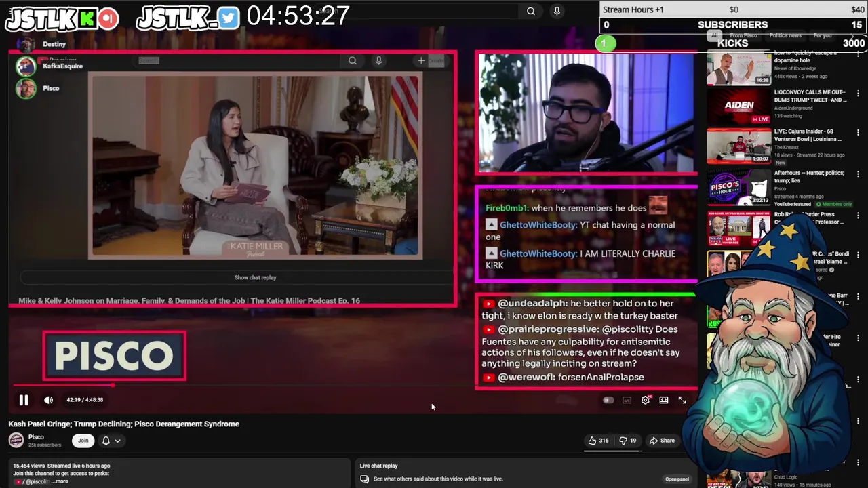Expand the notification preferences chevron
The image size is (868, 488).
[x=117, y=441]
